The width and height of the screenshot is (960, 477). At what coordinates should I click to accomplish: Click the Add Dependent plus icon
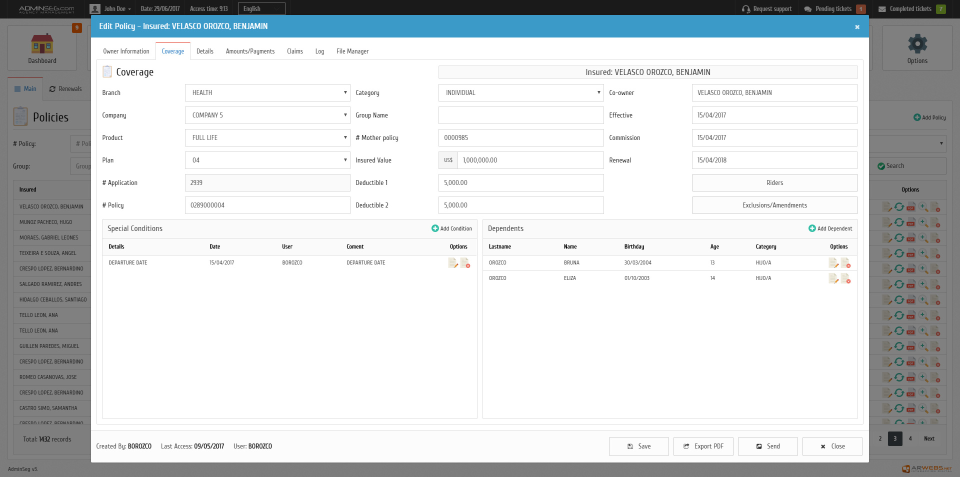[812, 228]
